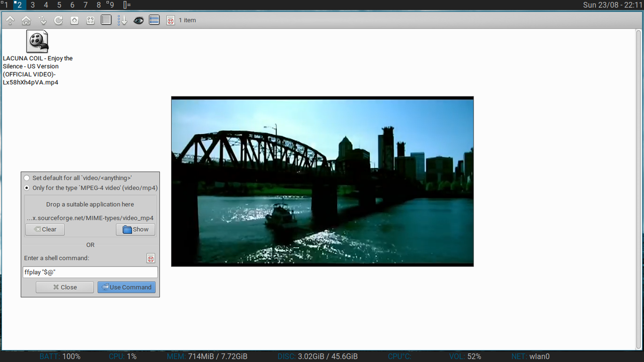Switch to workspace tag 9

point(111,5)
